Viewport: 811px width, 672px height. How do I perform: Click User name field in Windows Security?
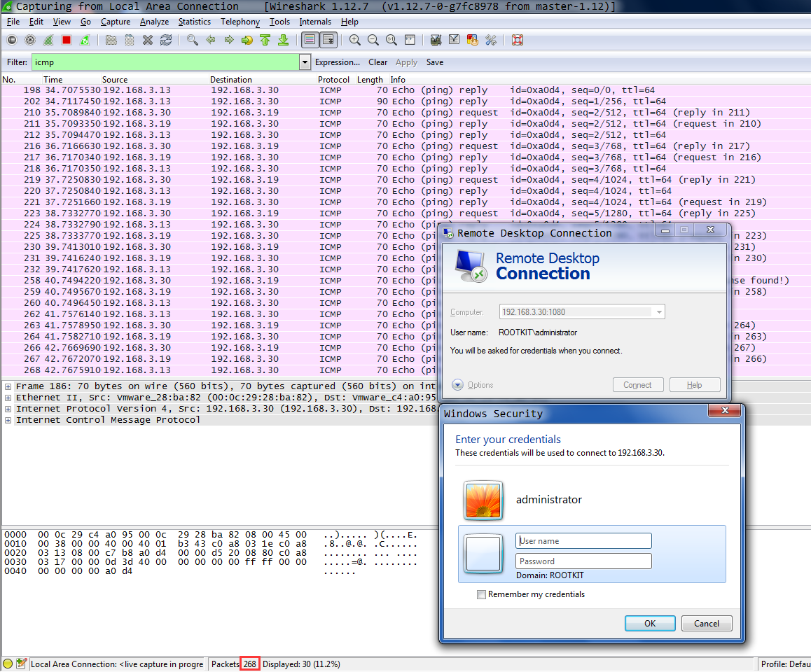pos(583,540)
